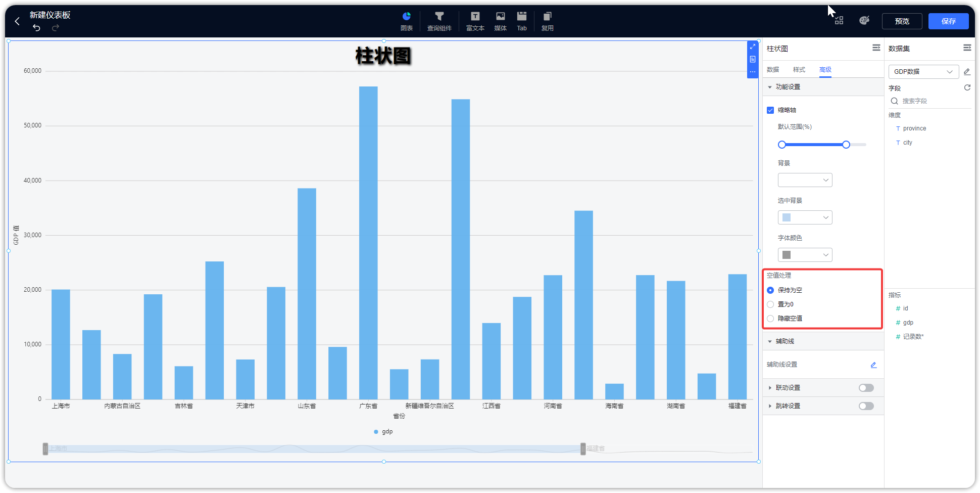Add a 富文本 rich text element
The image size is (980, 493).
(475, 21)
